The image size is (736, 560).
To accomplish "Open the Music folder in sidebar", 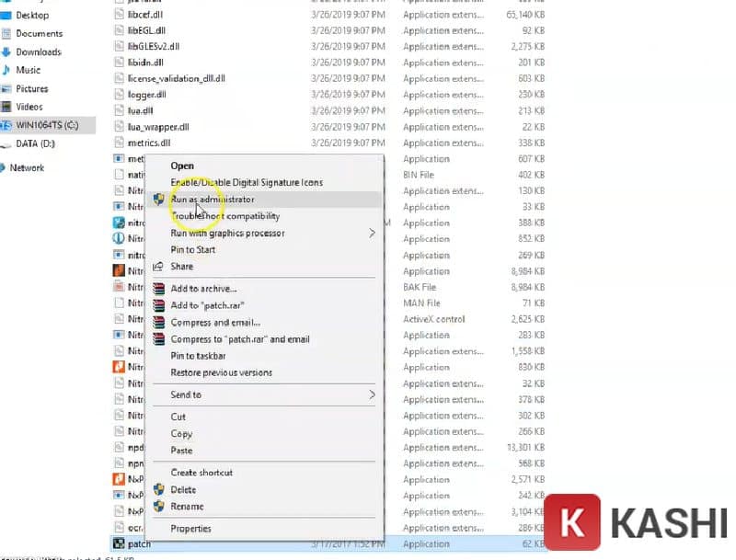I will (30, 70).
